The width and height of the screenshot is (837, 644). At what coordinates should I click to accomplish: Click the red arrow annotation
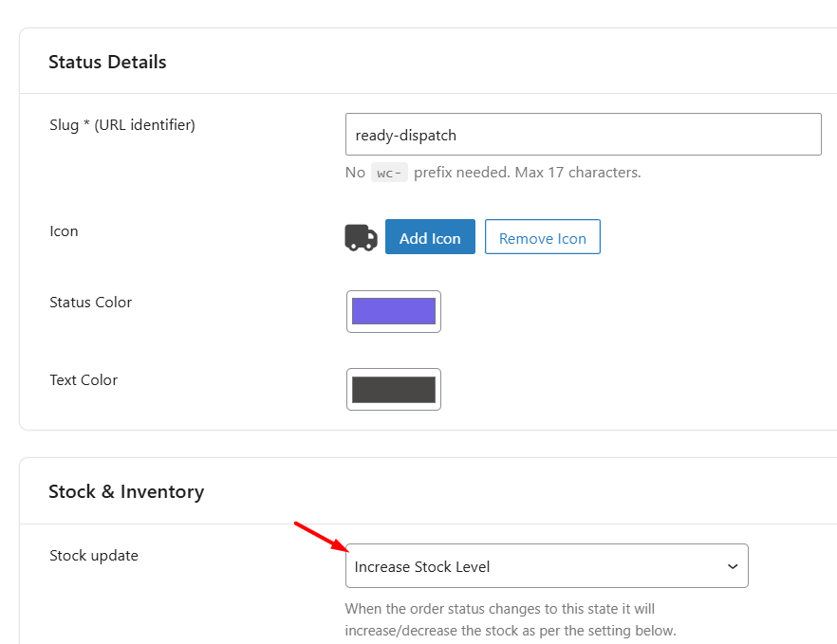318,536
